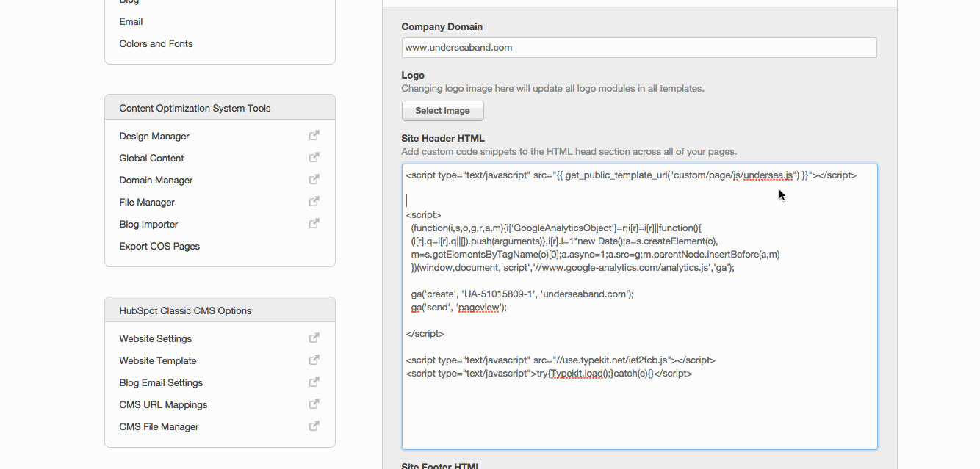Open Colors and Fonts settings
Screen dimensions: 980x469
156,43
